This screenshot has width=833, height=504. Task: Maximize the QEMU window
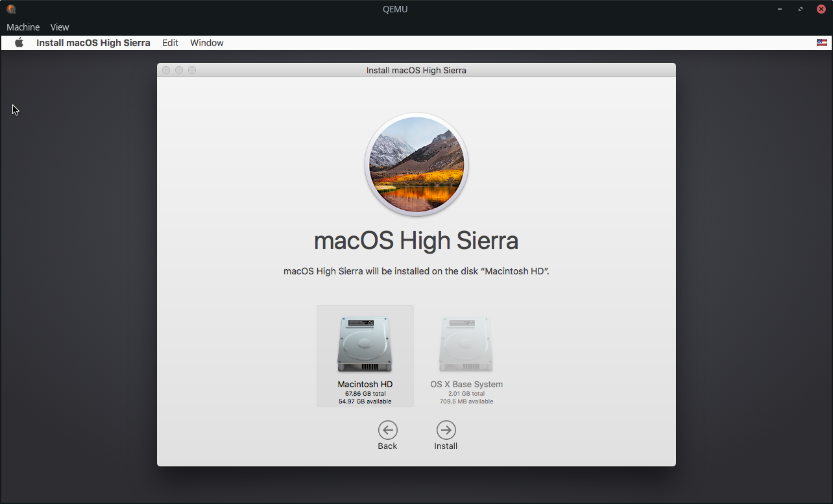point(801,9)
